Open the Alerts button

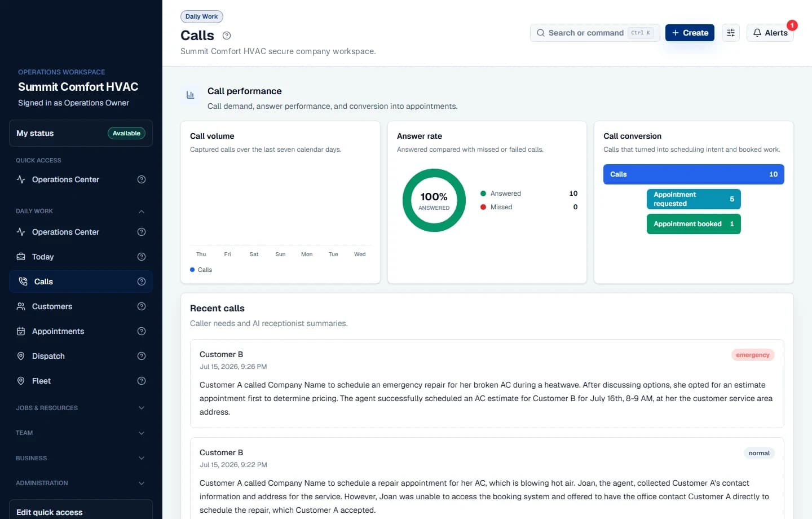click(x=770, y=33)
